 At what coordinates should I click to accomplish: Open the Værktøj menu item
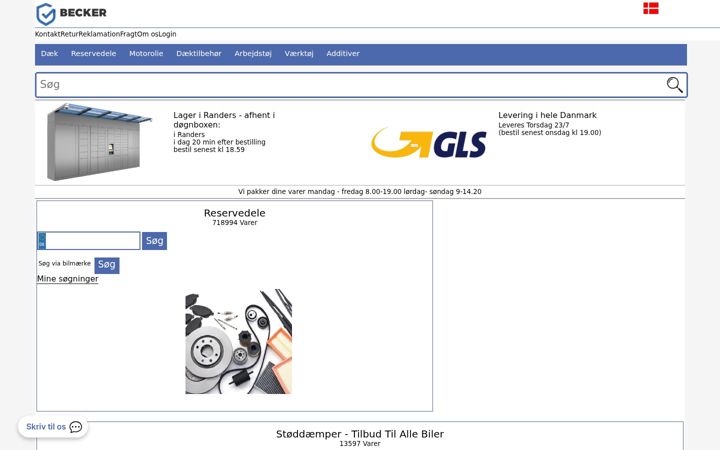coord(299,54)
